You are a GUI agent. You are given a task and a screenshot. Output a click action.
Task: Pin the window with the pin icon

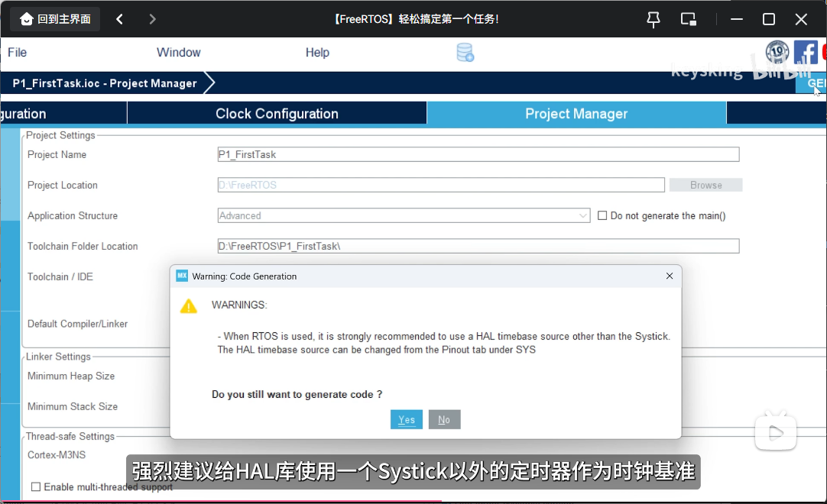coord(653,20)
